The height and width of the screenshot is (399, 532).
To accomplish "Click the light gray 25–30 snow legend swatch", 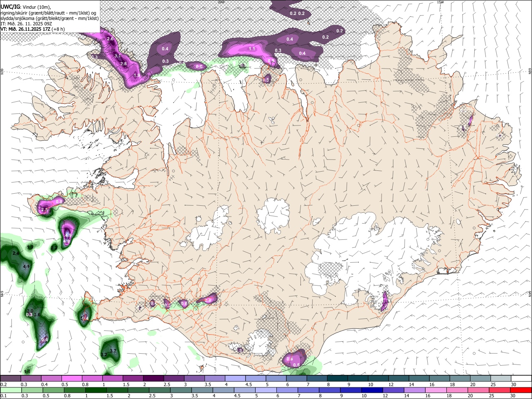I will tap(501, 379).
